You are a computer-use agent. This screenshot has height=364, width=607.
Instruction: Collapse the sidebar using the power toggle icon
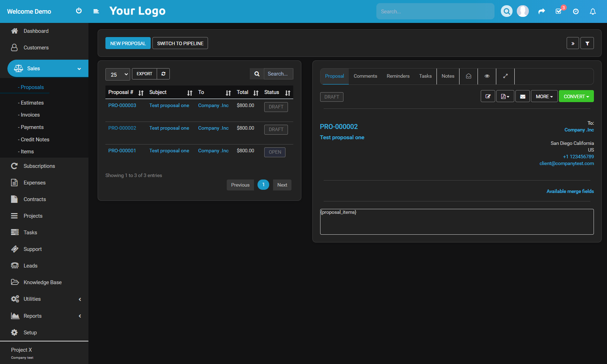point(79,11)
